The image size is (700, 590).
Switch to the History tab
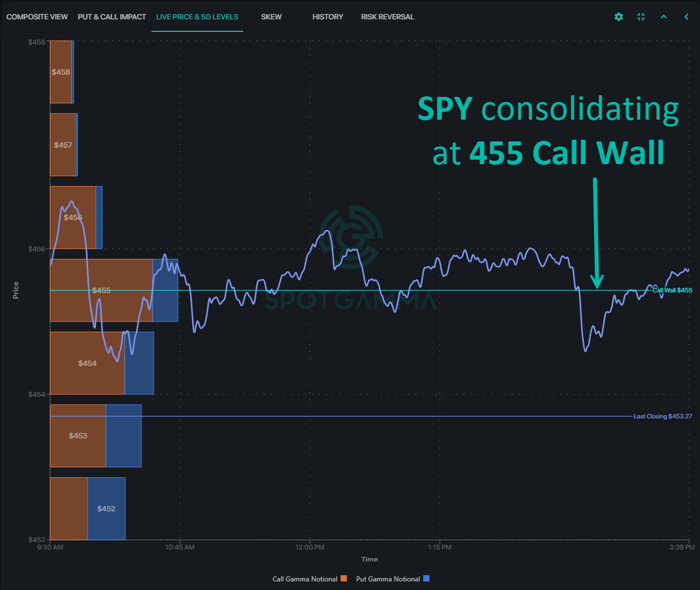click(x=328, y=17)
